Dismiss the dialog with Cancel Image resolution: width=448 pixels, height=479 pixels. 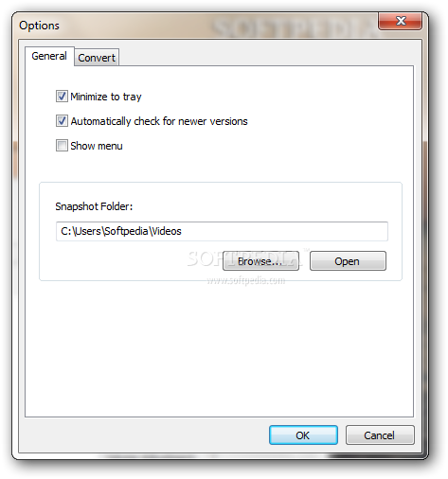(x=380, y=435)
